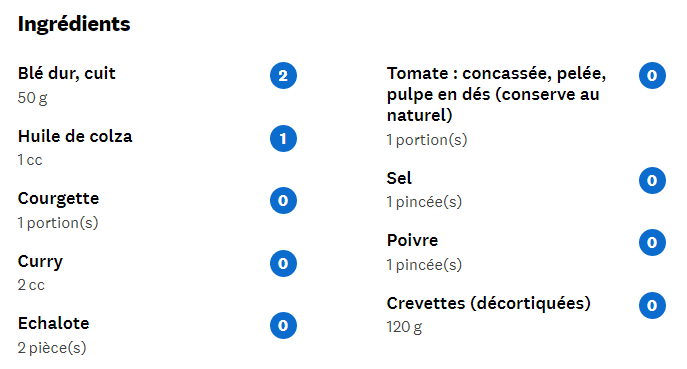The image size is (687, 369).
Task: Click the Tomate : concassée, pelée ingredient title
Action: [x=496, y=94]
